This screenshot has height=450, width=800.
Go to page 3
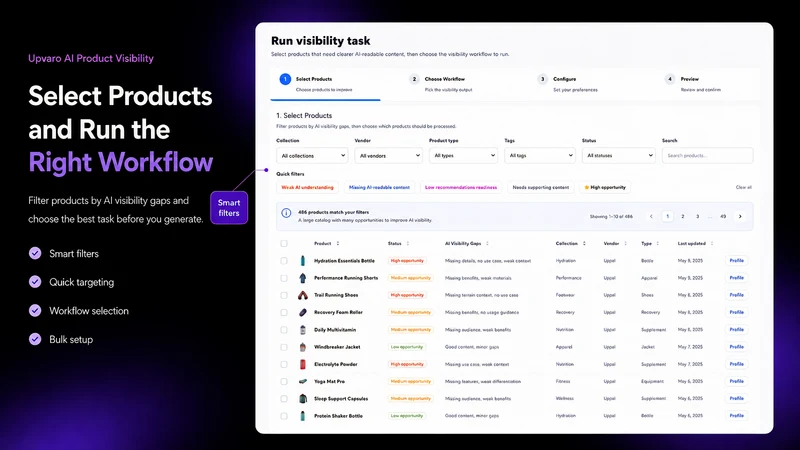point(697,216)
